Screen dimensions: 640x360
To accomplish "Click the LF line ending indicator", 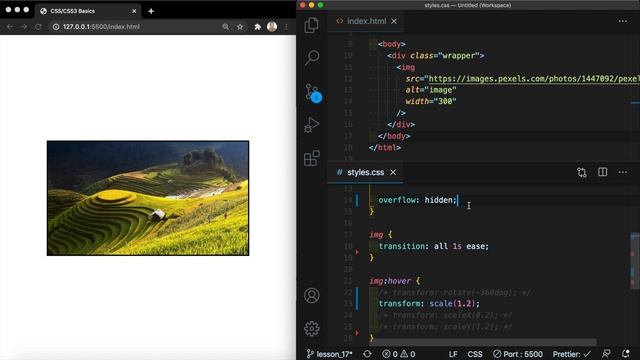I will tap(453, 354).
